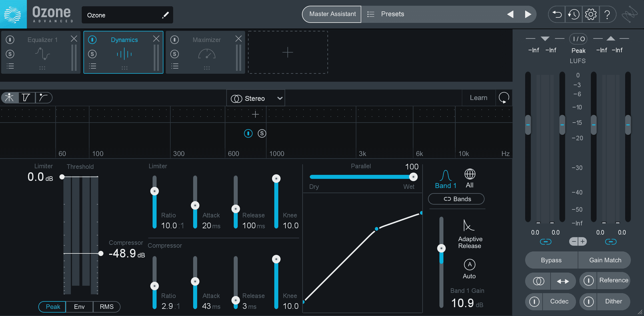Screen dimensions: 644x316
Task: Toggle band bypass in spectrum view
Action: tap(248, 133)
